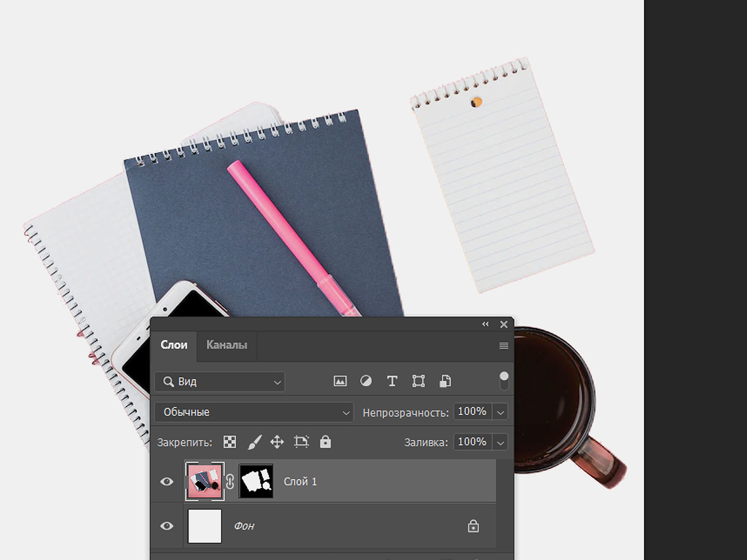Screen dimensions: 747x560
Task: Toggle the layer filtering switch
Action: (x=504, y=381)
